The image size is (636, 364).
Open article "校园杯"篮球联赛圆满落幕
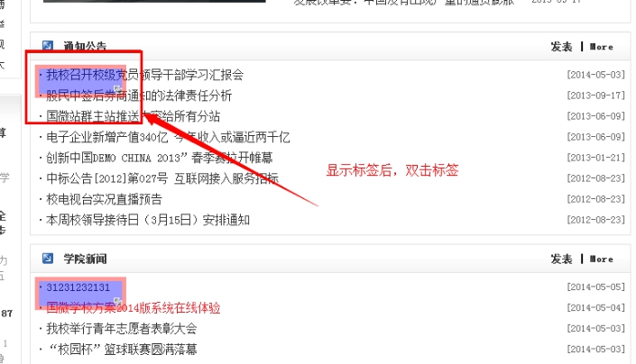[x=124, y=350]
